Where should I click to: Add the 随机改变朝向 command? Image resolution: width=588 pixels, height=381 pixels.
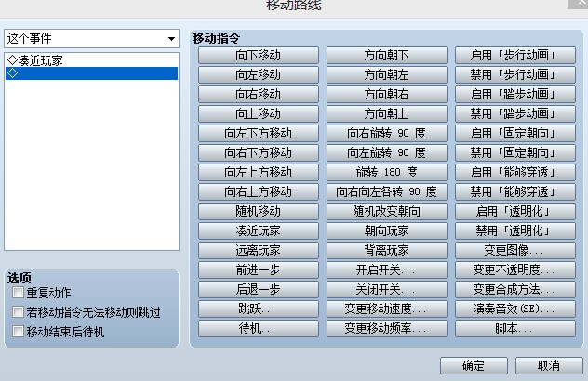(387, 211)
